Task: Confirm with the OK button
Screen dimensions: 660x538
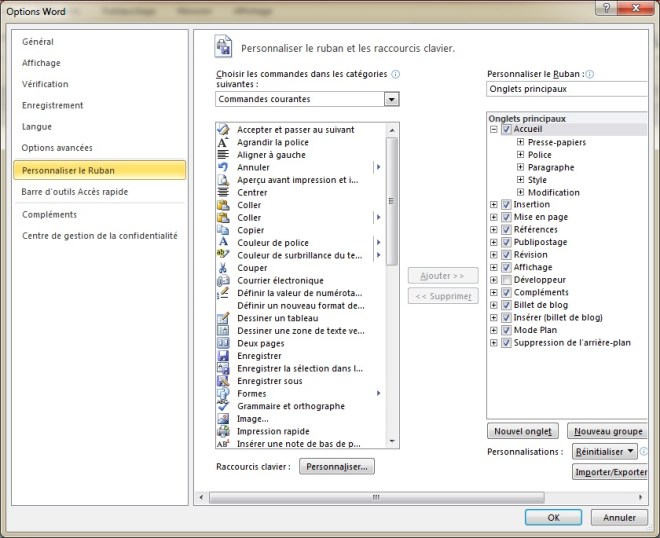Action: [x=553, y=517]
